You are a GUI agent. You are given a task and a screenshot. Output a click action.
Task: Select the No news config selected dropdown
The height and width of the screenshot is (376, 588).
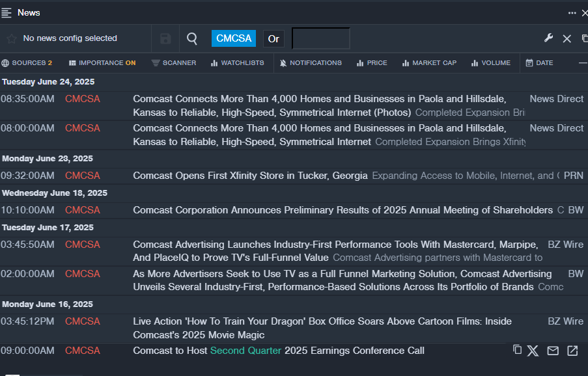pyautogui.click(x=70, y=38)
